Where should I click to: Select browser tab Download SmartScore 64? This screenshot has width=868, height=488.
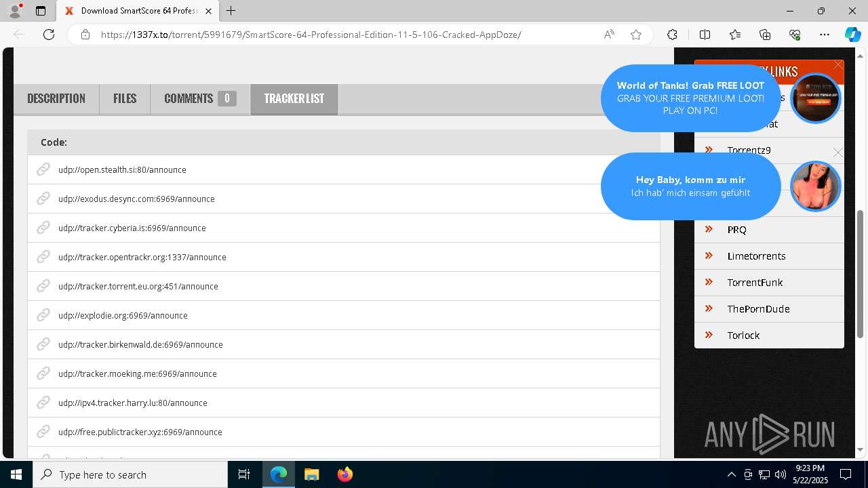point(139,11)
